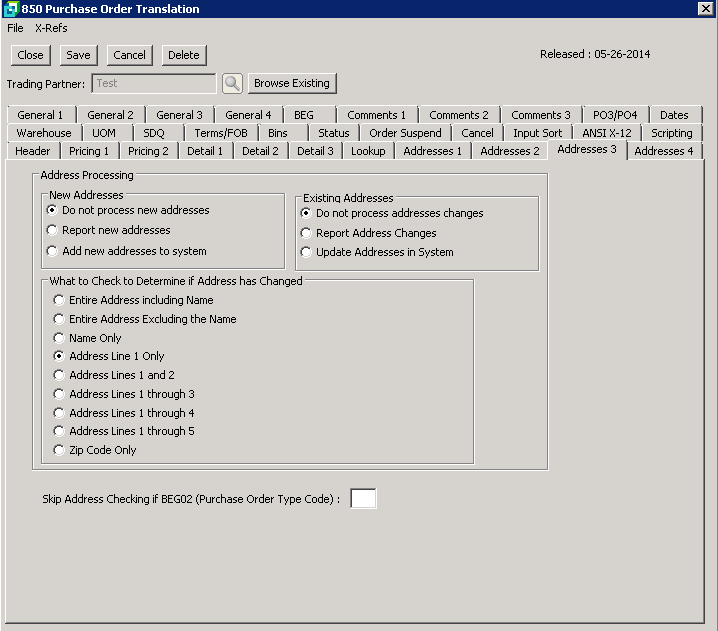
Task: Click the BEG02 Purchase Order Type Code field
Action: click(363, 498)
